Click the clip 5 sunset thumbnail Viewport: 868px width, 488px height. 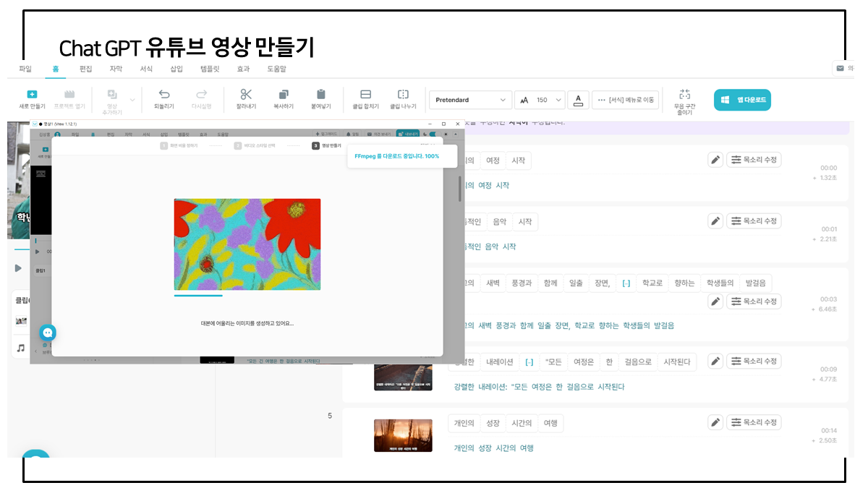403,435
